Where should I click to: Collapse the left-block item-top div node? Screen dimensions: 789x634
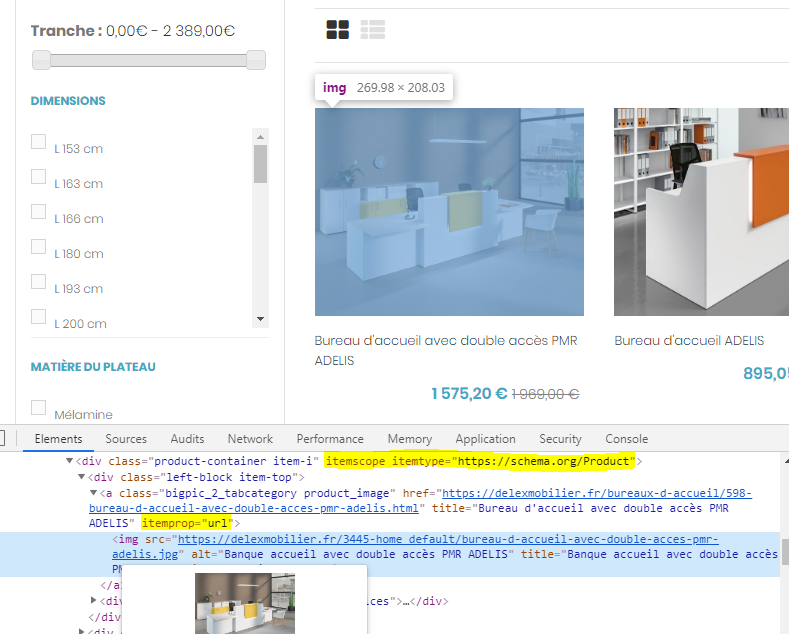pyautogui.click(x=81, y=477)
